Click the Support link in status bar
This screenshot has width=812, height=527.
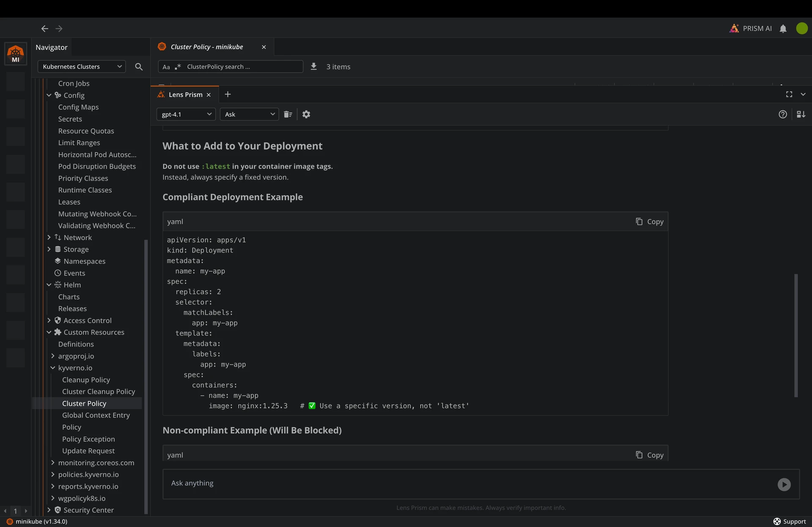click(790, 522)
